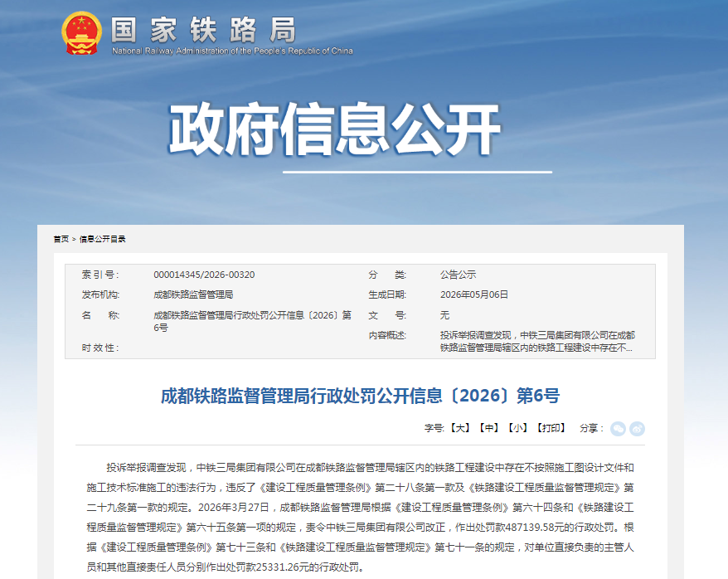This screenshot has width=728, height=579.
Task: Share the article via Weibo icon
Action: (x=637, y=429)
